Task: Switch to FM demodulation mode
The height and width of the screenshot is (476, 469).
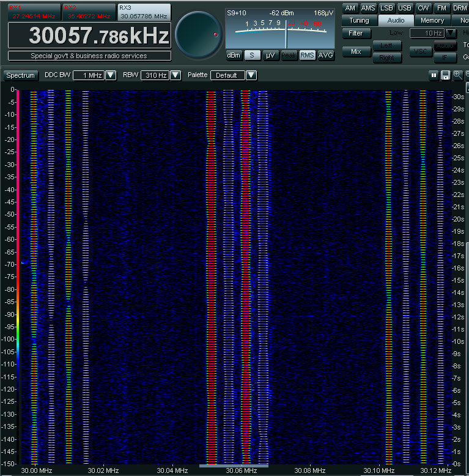Action: [441, 8]
